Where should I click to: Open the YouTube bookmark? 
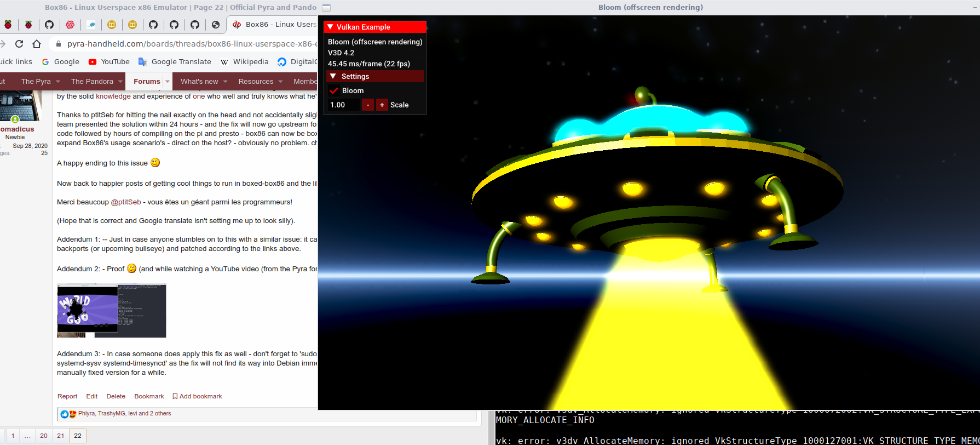coord(109,62)
